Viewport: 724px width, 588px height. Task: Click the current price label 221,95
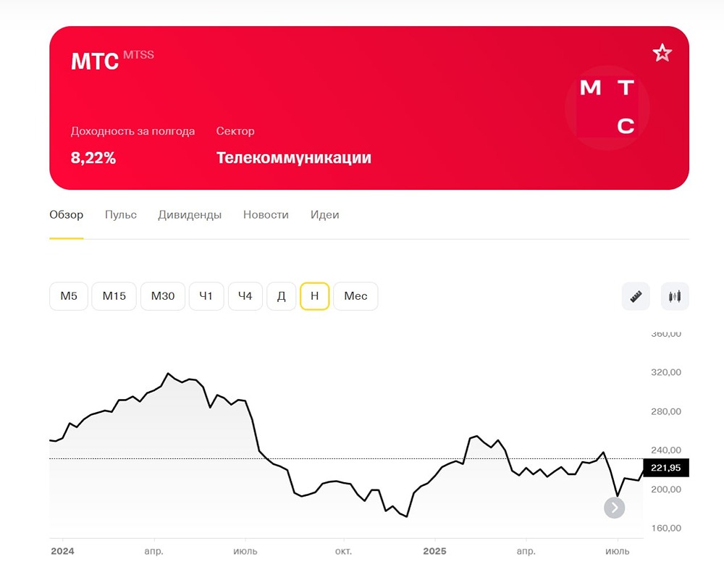tap(665, 468)
